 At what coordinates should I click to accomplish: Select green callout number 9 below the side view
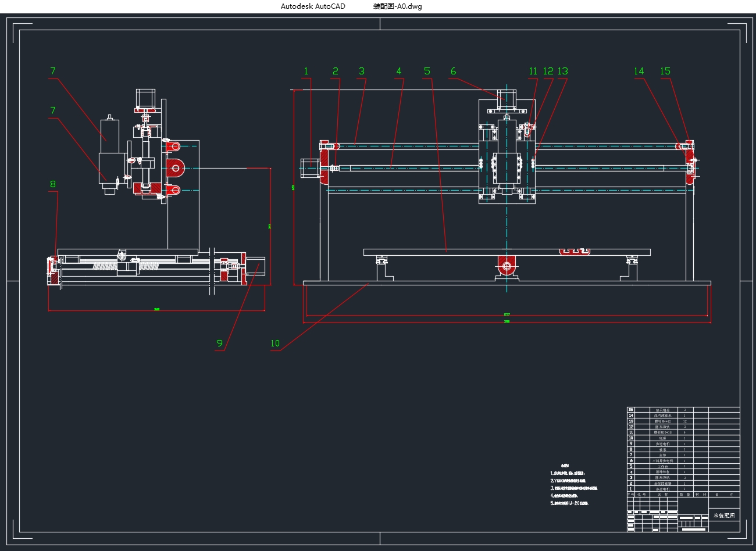[x=219, y=343]
